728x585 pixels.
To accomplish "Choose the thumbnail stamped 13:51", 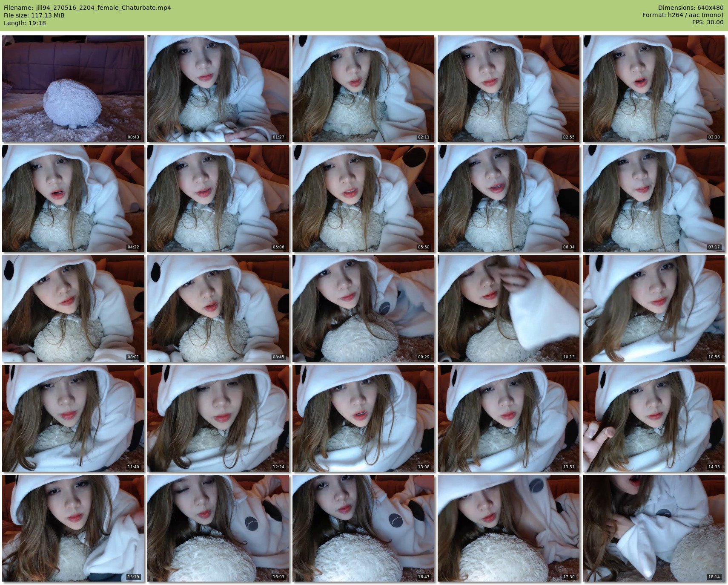I will (x=509, y=418).
